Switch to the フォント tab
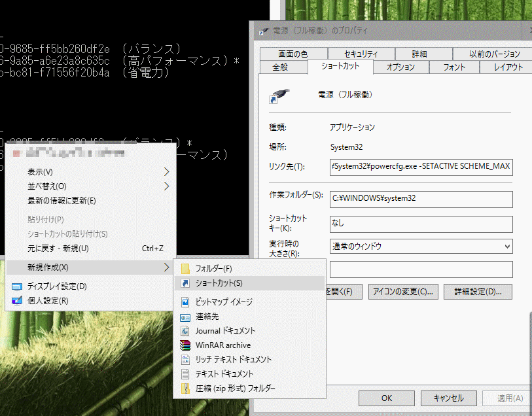The width and height of the screenshot is (532, 416). 454,67
